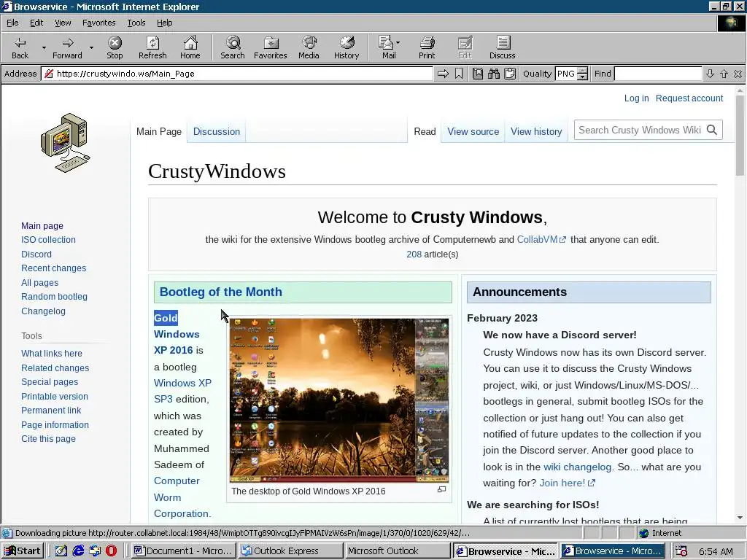Open the History pane
The image size is (747, 560).
click(x=347, y=47)
